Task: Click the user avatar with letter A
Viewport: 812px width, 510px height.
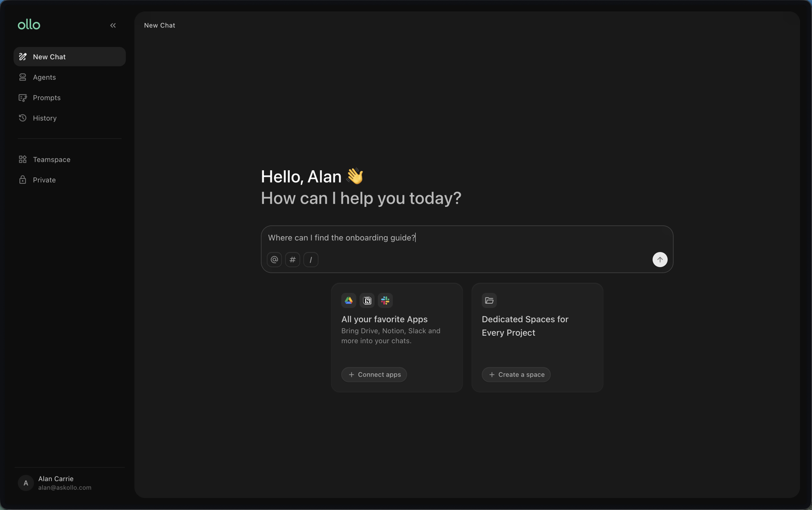Action: coord(26,483)
